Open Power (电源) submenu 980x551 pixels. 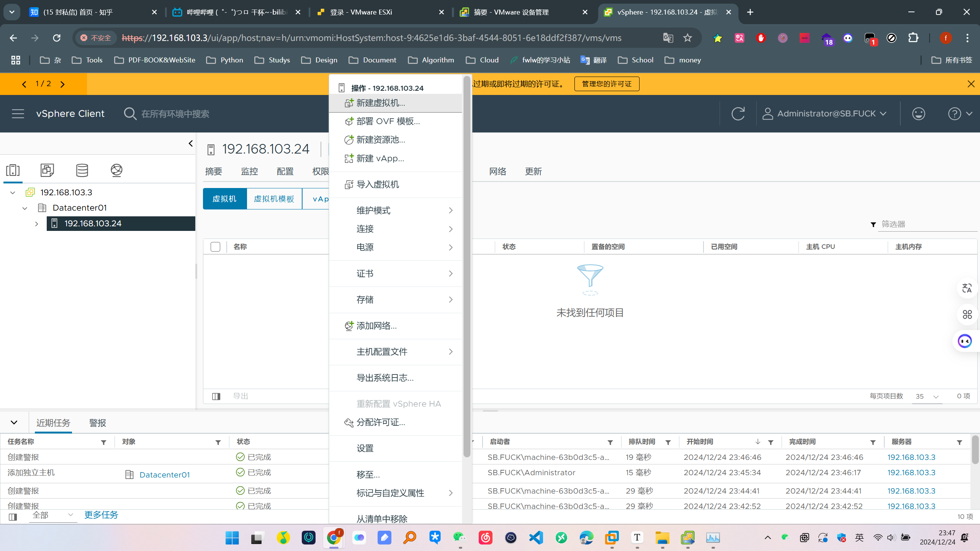395,247
